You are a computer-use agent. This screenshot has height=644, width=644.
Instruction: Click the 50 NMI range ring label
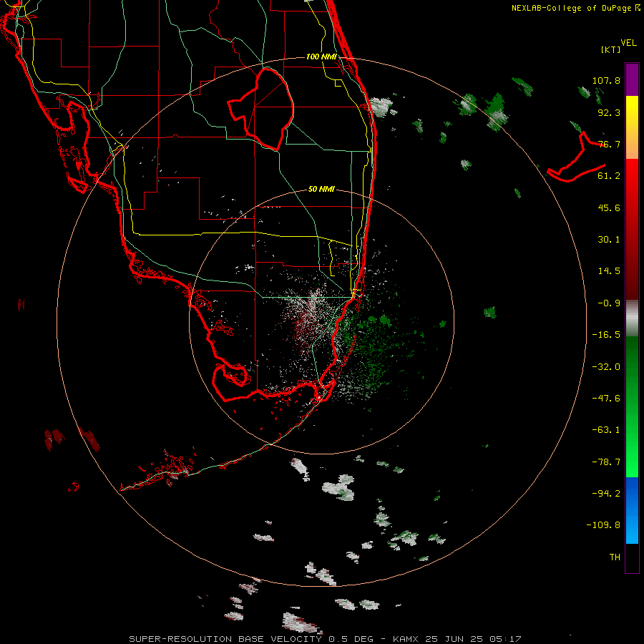[x=321, y=189]
